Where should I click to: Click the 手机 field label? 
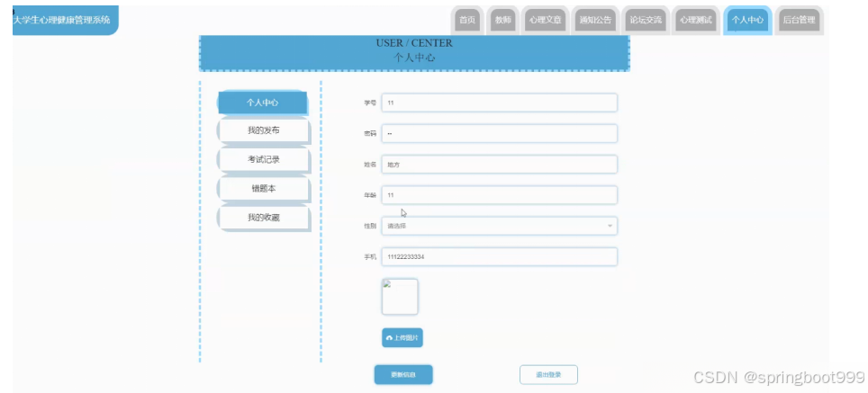click(x=370, y=256)
